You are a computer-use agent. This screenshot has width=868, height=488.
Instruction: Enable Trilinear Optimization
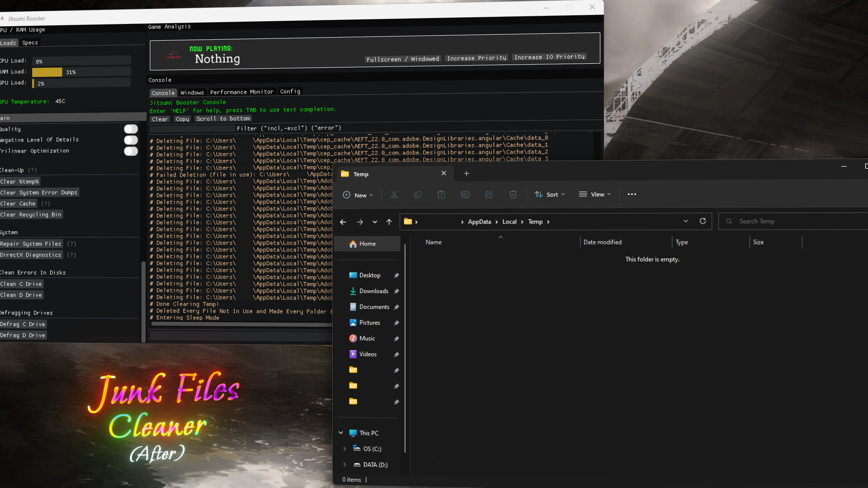coord(130,151)
